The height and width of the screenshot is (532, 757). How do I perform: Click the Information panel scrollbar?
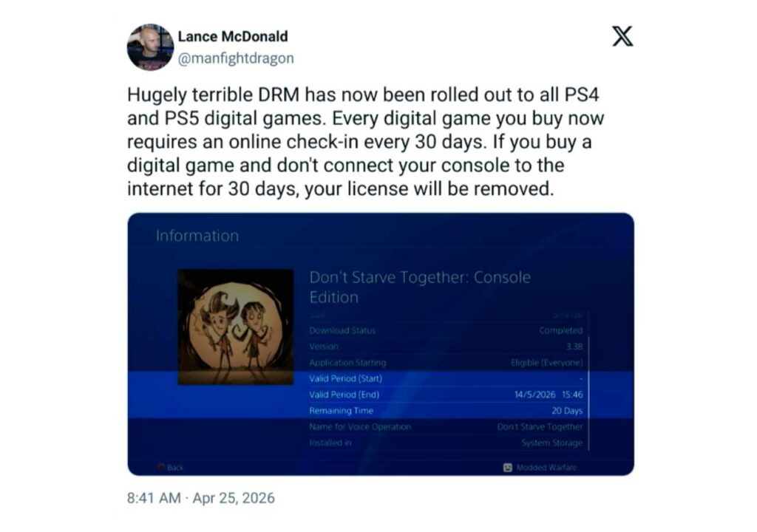tap(589, 381)
